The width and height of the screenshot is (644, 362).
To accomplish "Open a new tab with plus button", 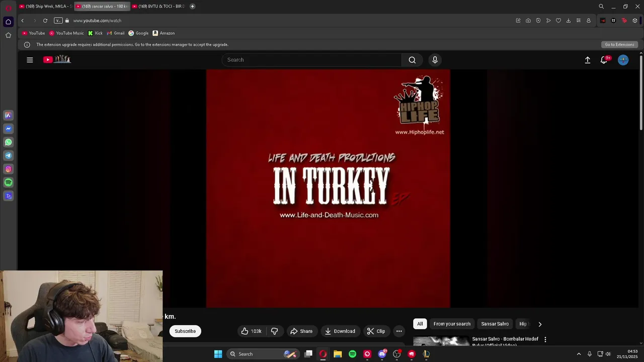I will pyautogui.click(x=192, y=7).
